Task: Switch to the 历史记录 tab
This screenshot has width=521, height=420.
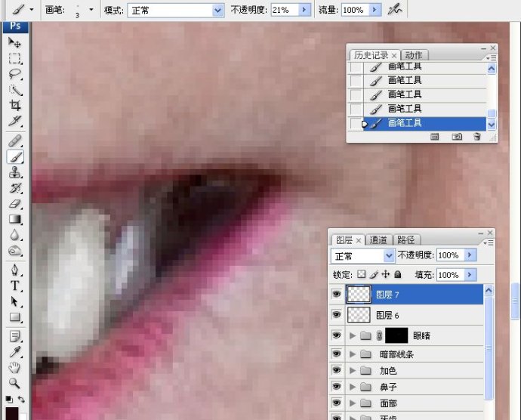Action: tap(371, 55)
